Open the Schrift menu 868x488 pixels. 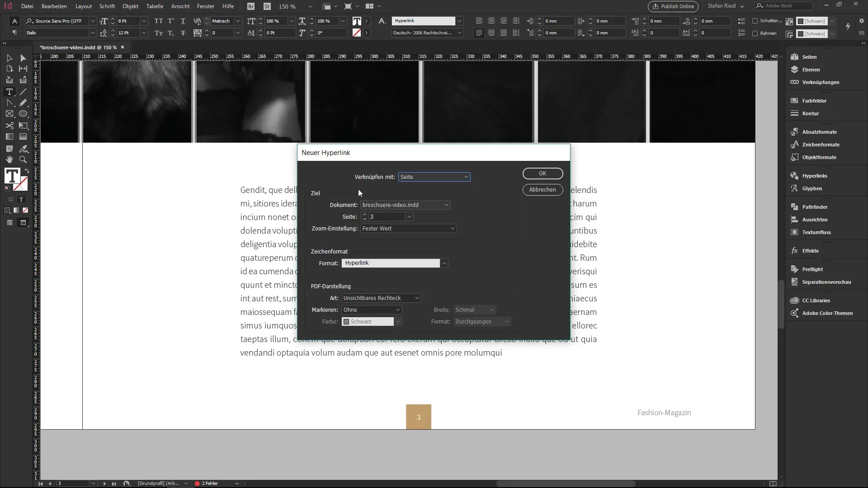click(x=107, y=6)
